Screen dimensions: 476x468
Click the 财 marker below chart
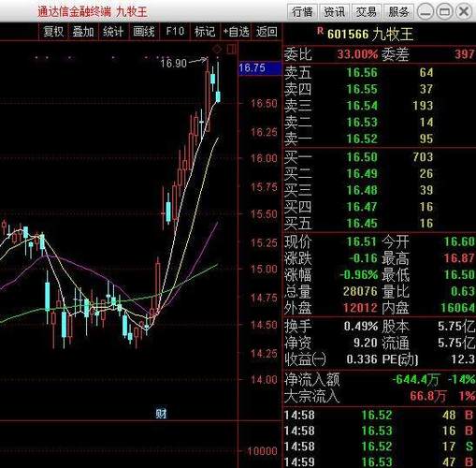pyautogui.click(x=161, y=414)
